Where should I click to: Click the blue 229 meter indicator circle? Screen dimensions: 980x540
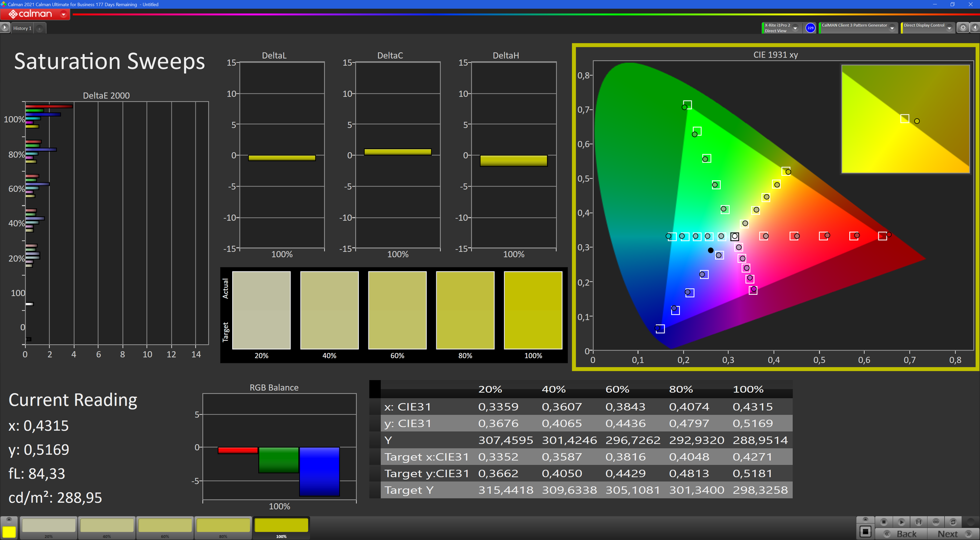coord(810,28)
